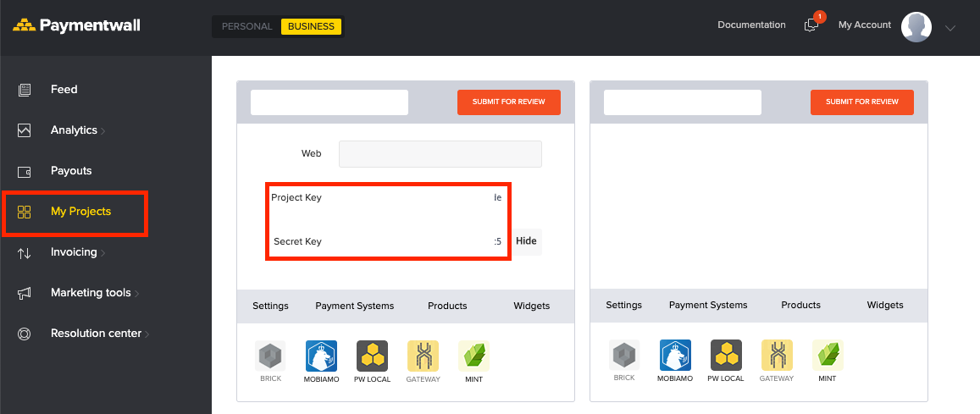Hide the secret key
The image size is (980, 414).
[x=526, y=241]
